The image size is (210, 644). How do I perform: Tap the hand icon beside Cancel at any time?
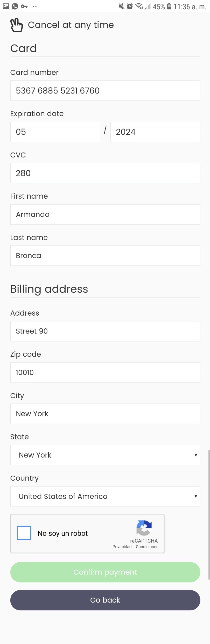16,25
